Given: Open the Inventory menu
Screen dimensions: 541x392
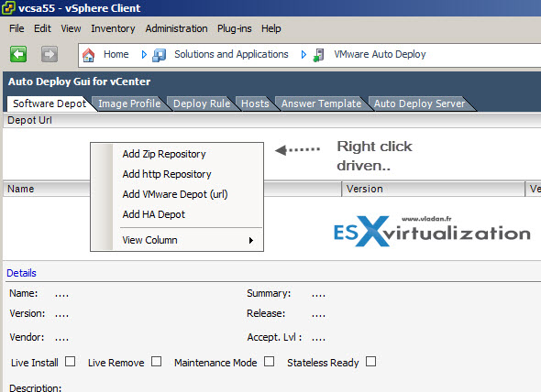Looking at the screenshot, I should (x=113, y=28).
